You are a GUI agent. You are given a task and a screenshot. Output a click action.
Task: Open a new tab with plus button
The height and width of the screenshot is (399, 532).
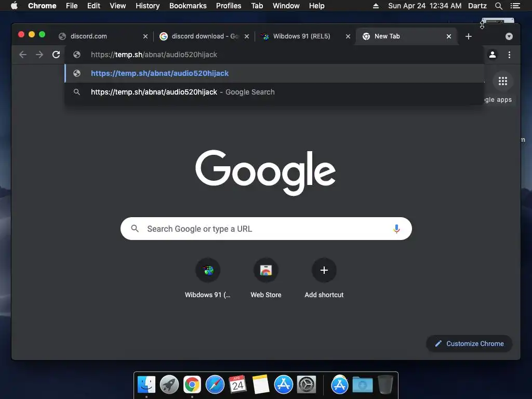coord(469,36)
